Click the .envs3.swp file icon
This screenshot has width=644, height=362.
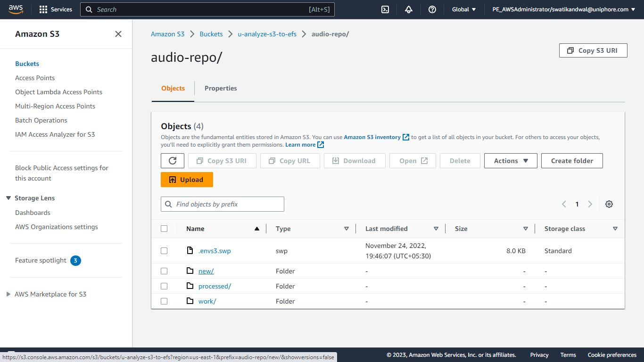point(190,251)
